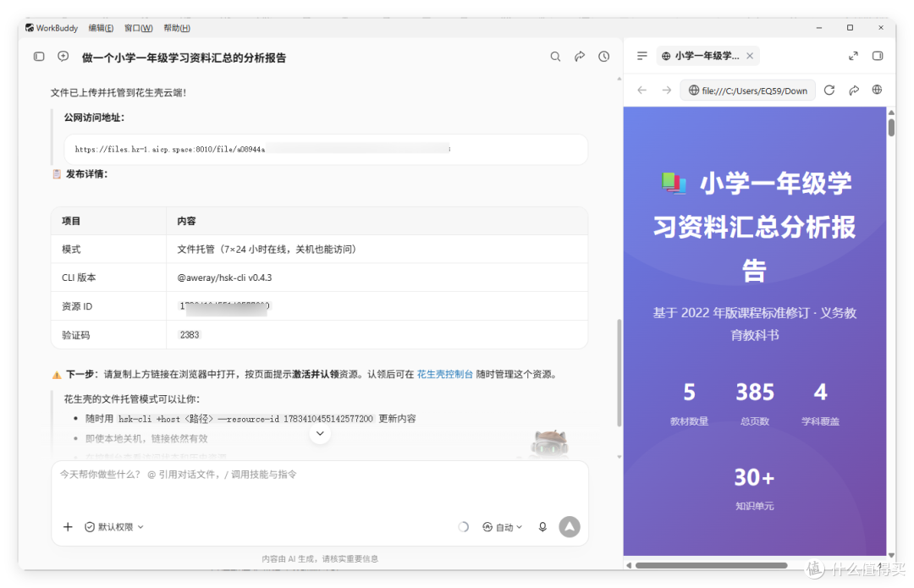Open the 花生壳控制台 link
This screenshot has height=588, width=914.
pyautogui.click(x=445, y=374)
